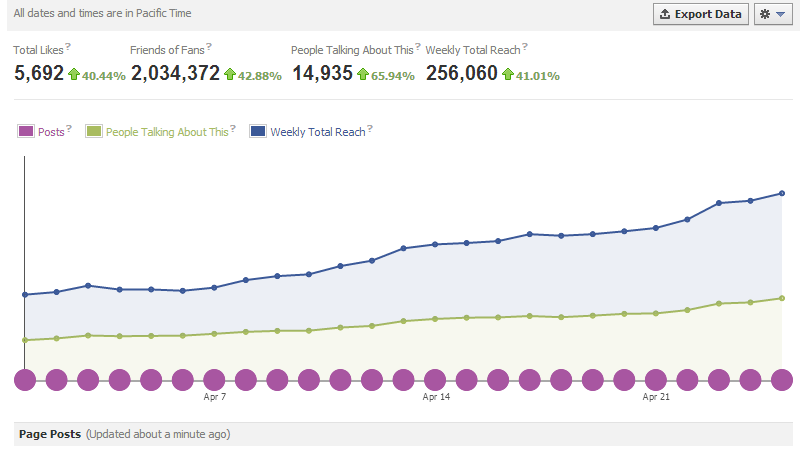
Task: Click the last blue Weekly Reach data point
Action: [x=782, y=194]
